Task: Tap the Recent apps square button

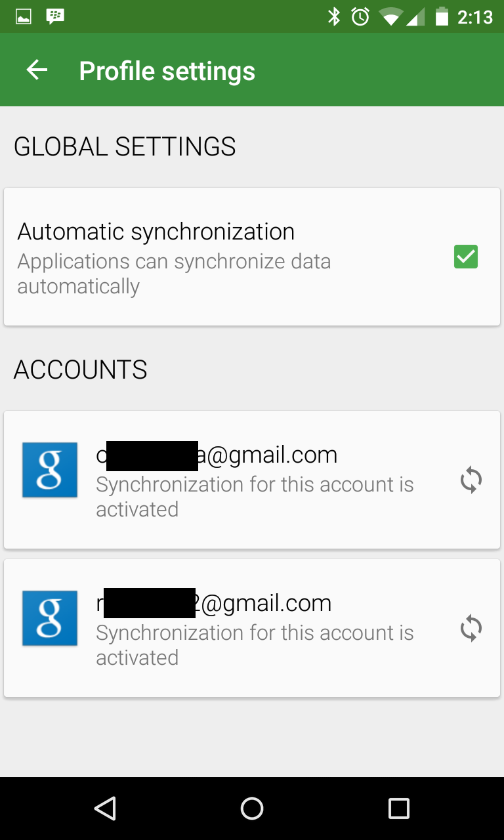Action: (x=399, y=808)
